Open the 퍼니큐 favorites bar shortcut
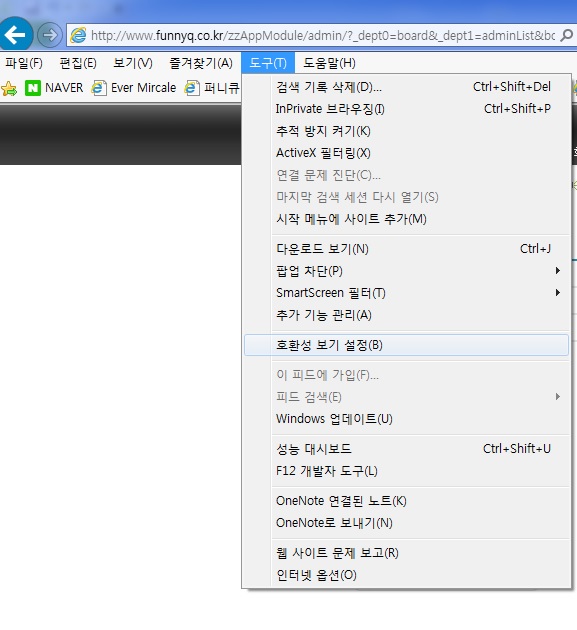Viewport: 577px width, 630px height. 212,88
